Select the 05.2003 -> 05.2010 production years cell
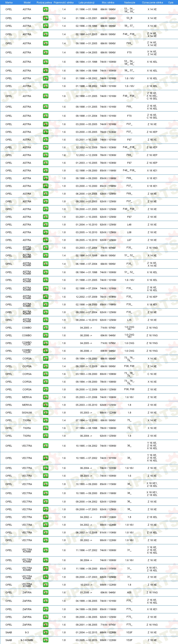Image resolution: width=178 pixels, height=644 pixels. (x=86, y=405)
